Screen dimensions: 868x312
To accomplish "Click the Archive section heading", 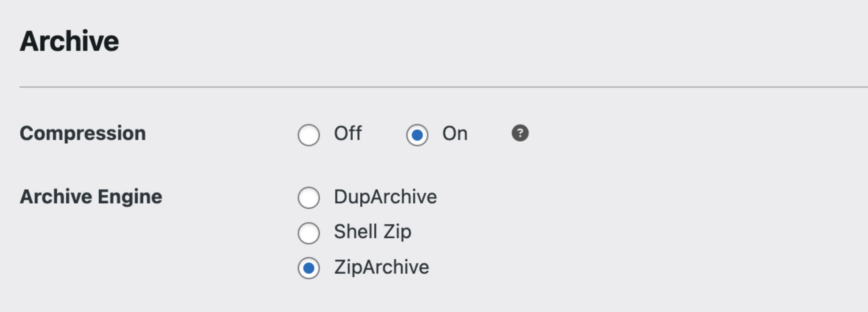I will coord(69,40).
